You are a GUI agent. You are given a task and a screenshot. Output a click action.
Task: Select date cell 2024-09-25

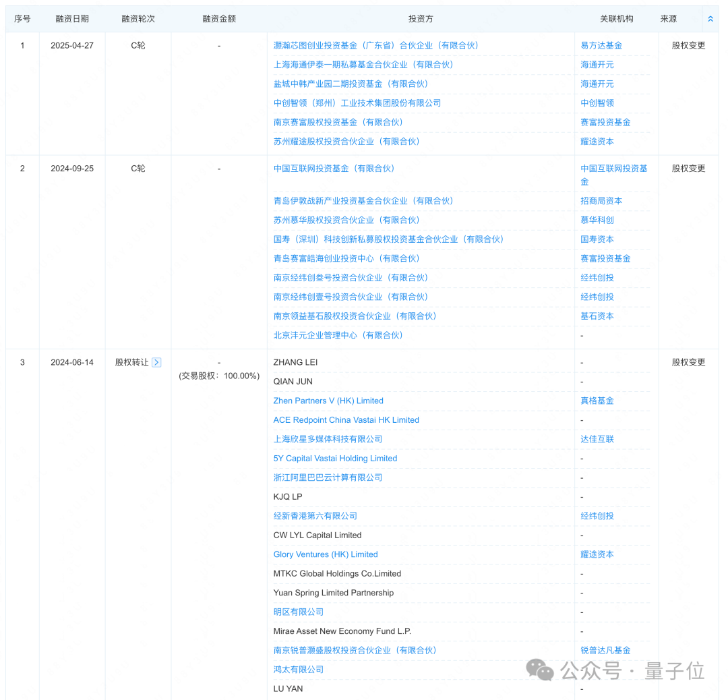72,169
